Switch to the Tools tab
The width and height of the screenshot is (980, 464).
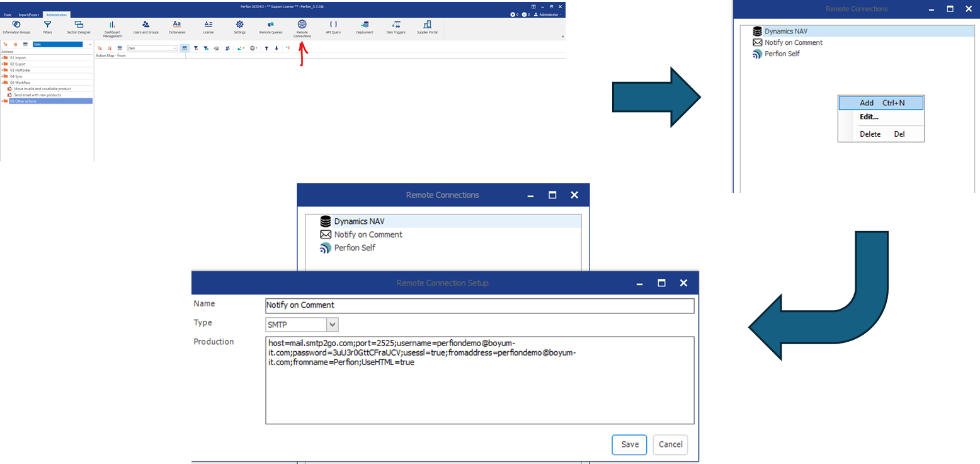pos(8,14)
